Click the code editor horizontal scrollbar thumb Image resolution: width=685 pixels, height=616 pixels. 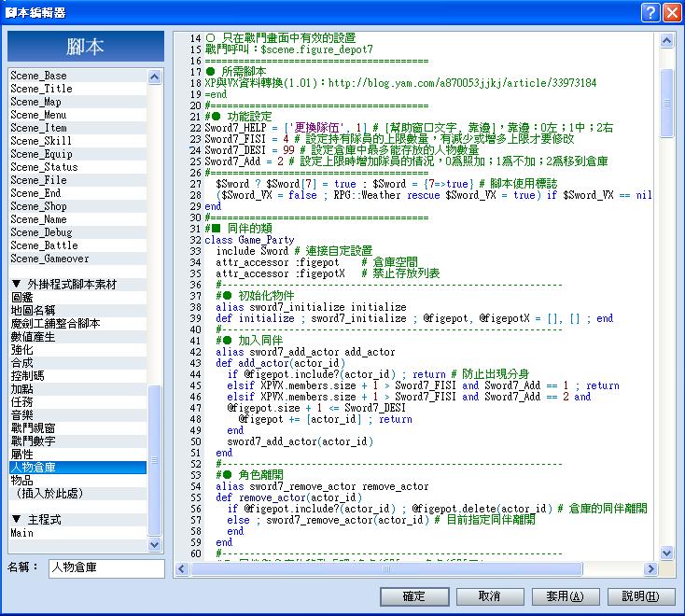(x=386, y=568)
